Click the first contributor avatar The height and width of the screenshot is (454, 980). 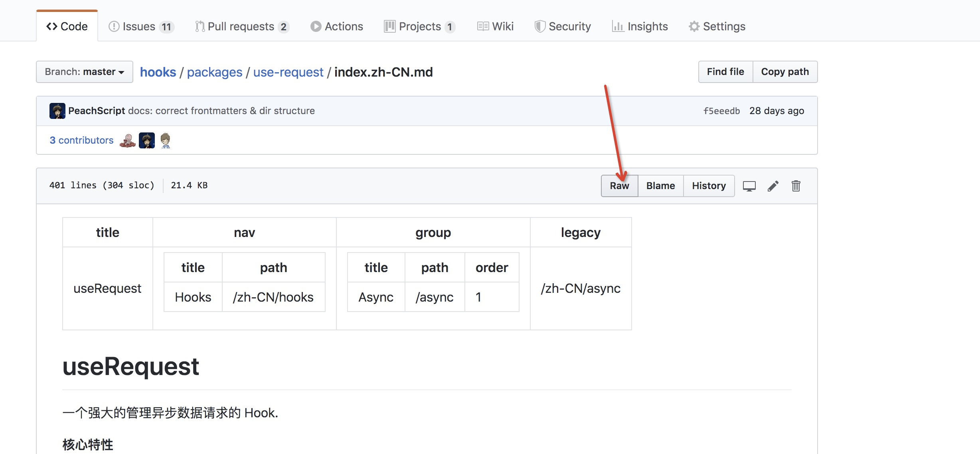[128, 140]
